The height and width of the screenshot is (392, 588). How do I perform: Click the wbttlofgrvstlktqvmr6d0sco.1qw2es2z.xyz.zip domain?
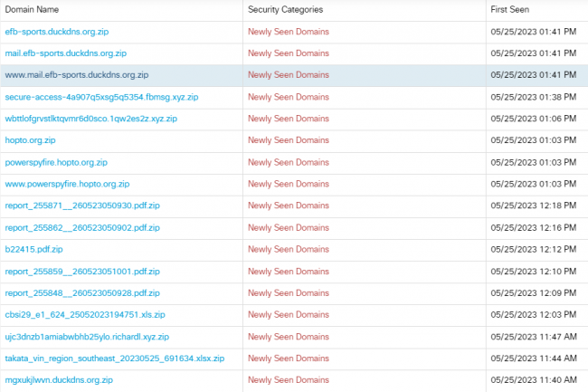[x=90, y=119]
